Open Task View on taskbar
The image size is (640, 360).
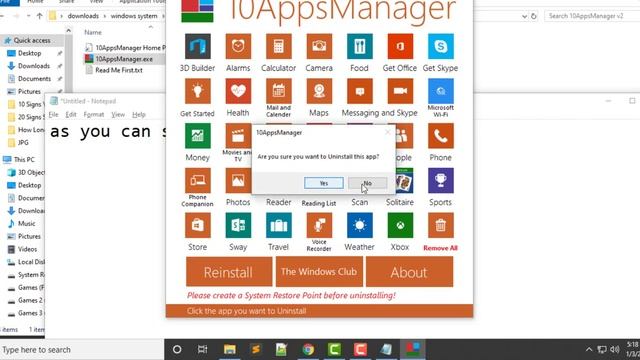(202, 349)
